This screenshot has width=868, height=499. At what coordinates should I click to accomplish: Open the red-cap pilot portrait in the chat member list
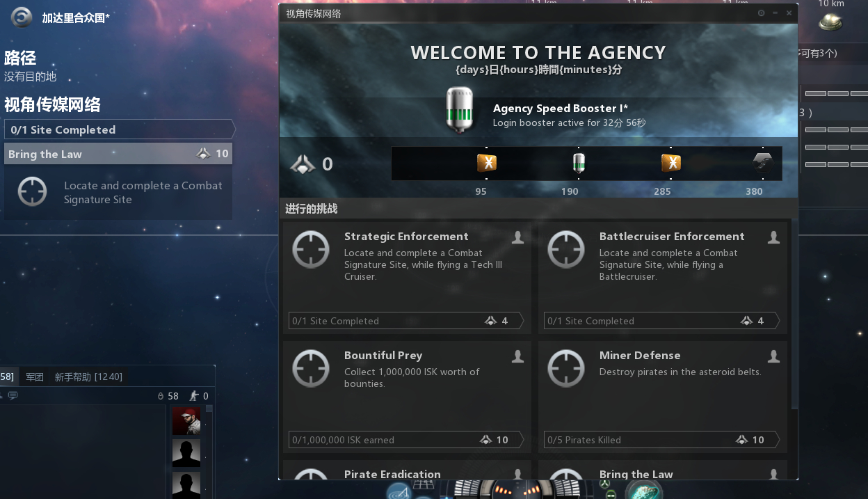pyautogui.click(x=186, y=422)
